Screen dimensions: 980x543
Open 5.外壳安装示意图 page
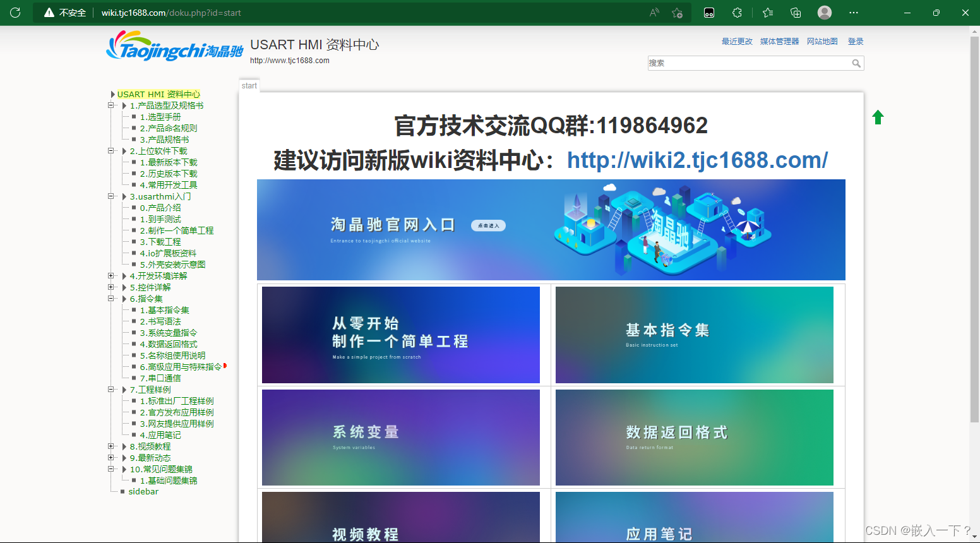(172, 265)
